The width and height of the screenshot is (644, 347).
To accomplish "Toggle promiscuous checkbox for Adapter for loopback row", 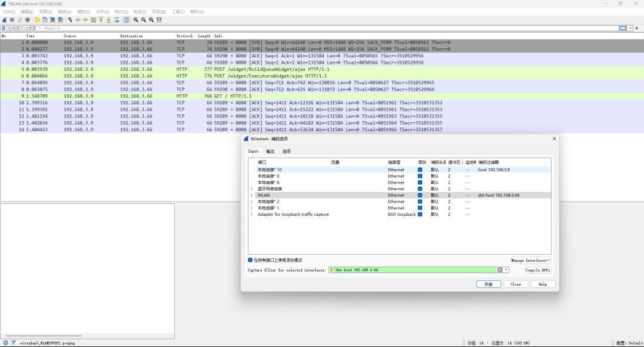I will [x=420, y=214].
